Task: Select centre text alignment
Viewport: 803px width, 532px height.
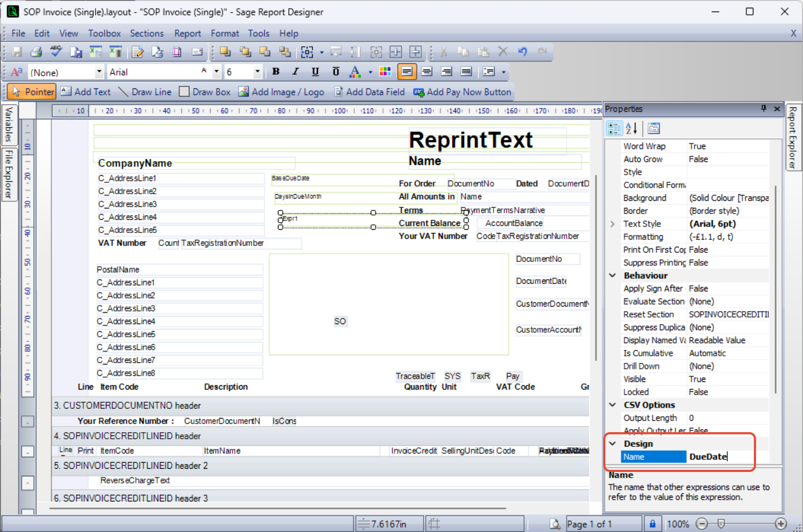Action: point(427,71)
